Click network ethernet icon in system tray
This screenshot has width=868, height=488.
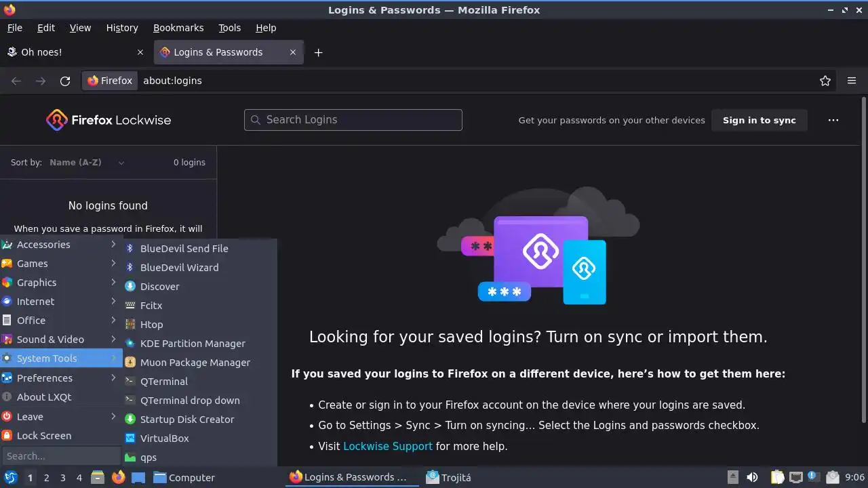tap(796, 477)
